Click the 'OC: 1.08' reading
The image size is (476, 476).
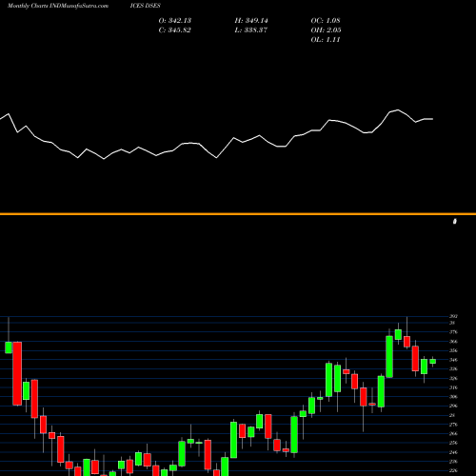pos(326,21)
